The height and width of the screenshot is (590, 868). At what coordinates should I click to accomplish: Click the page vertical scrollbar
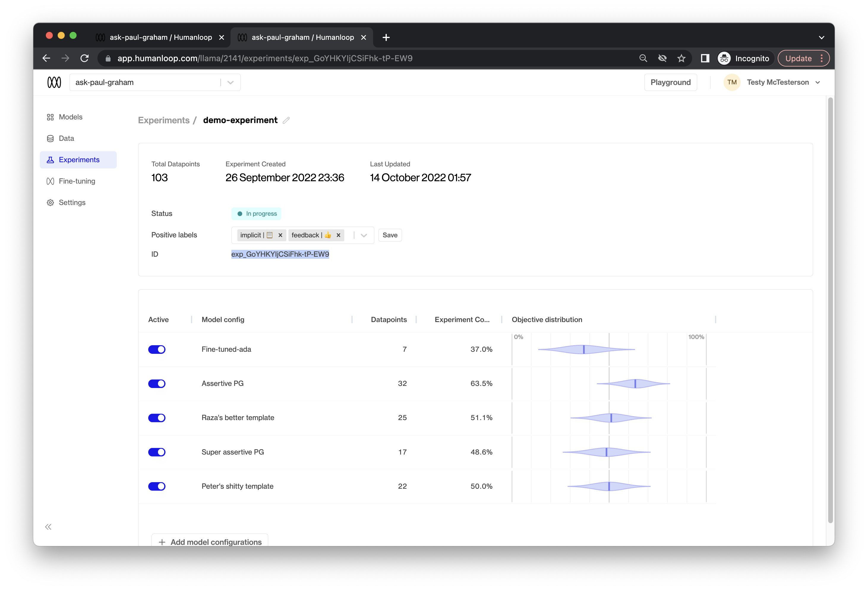pos(830,310)
